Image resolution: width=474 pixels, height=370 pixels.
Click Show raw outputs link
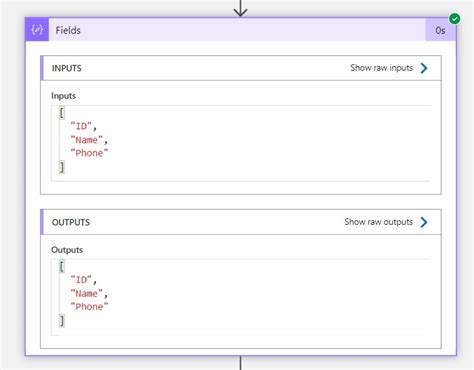[x=378, y=222]
